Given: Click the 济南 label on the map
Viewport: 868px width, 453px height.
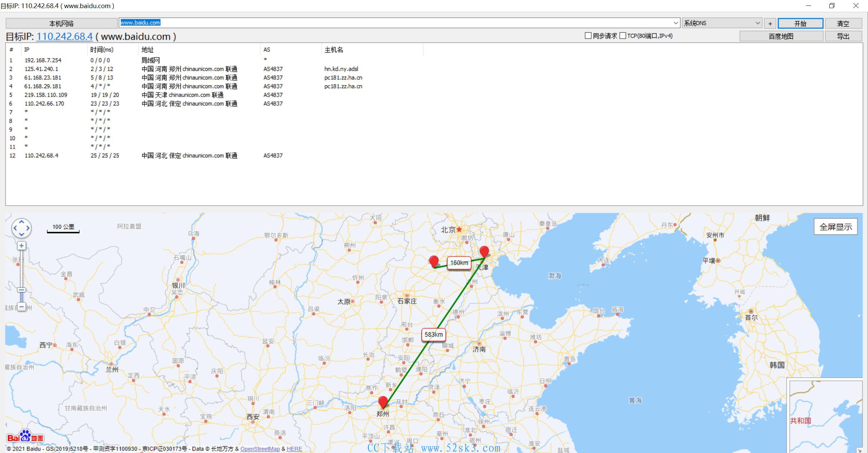Looking at the screenshot, I should [479, 349].
